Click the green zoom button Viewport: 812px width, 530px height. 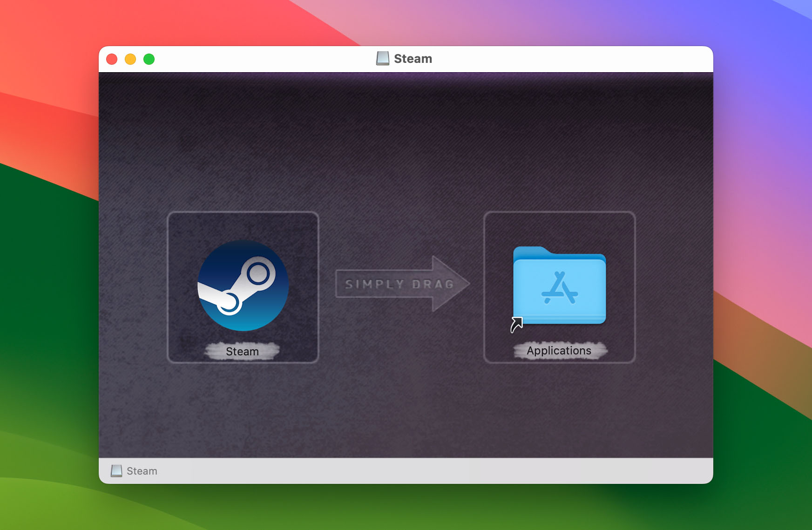[x=148, y=59]
